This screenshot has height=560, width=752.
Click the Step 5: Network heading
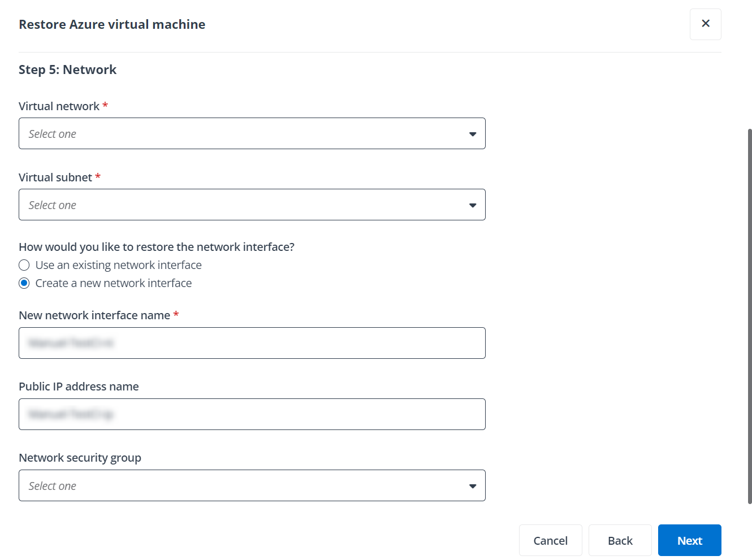(67, 69)
